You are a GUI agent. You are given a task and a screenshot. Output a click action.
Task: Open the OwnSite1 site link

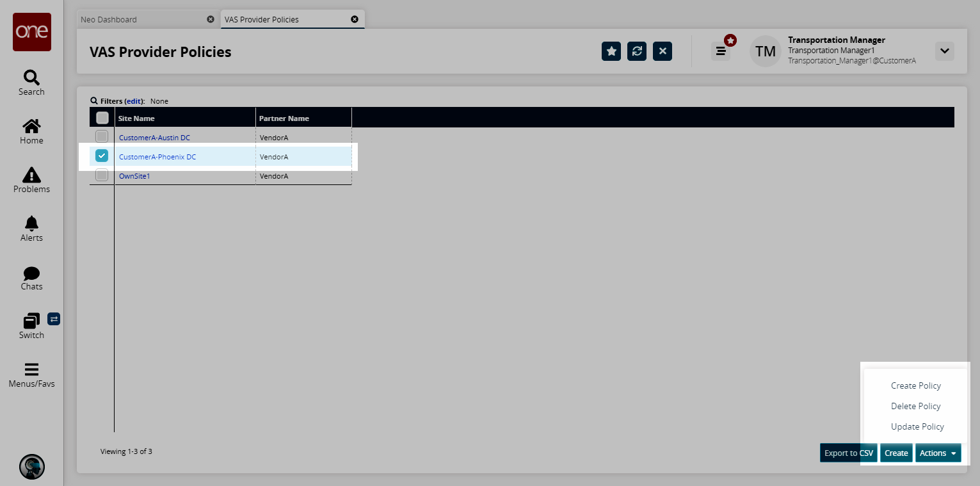pyautogui.click(x=134, y=176)
